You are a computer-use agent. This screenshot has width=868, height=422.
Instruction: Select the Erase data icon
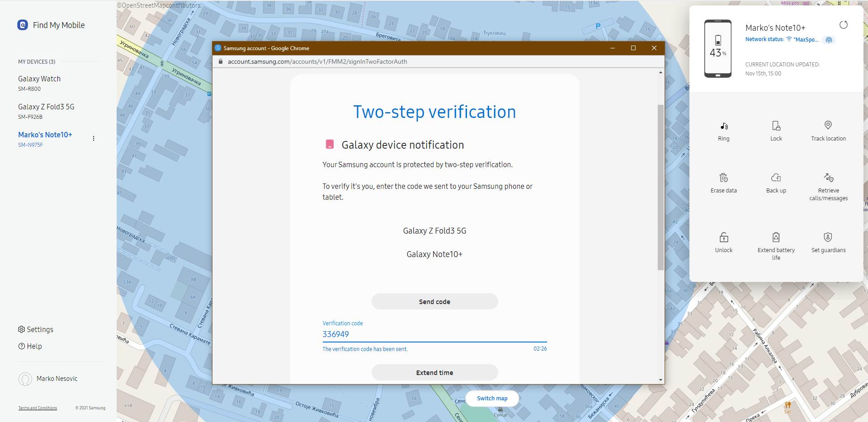click(x=723, y=183)
